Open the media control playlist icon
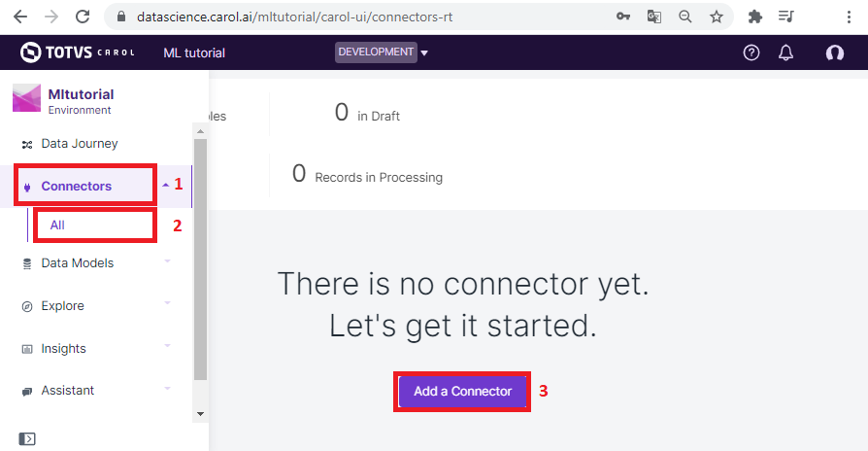Image resolution: width=868 pixels, height=451 pixels. coord(786,17)
